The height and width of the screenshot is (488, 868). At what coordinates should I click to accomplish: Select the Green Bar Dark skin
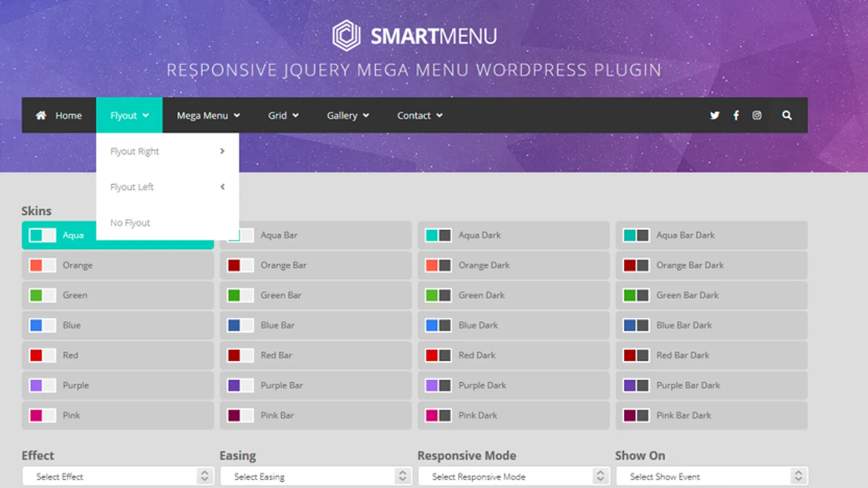(712, 295)
